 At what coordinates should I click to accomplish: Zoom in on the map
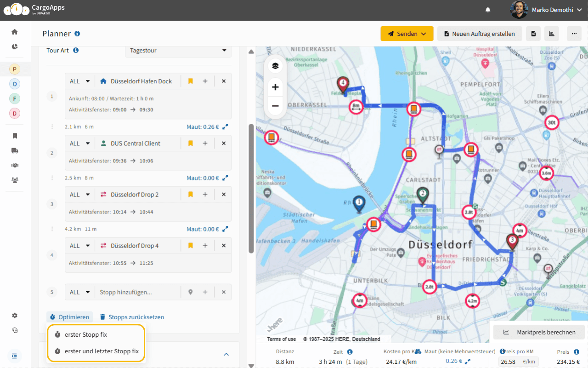pos(275,87)
